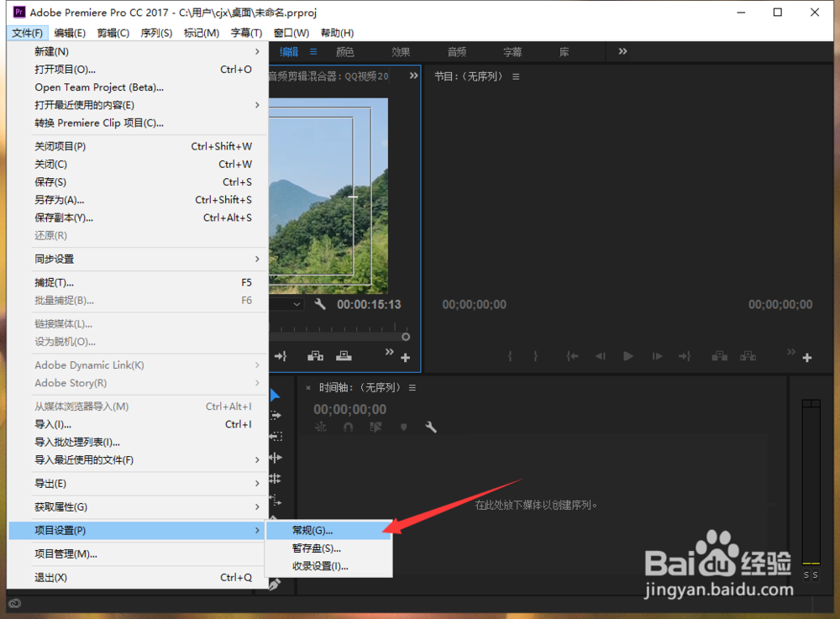The height and width of the screenshot is (619, 840).
Task: Open source monitor button editor plus
Action: [x=406, y=358]
